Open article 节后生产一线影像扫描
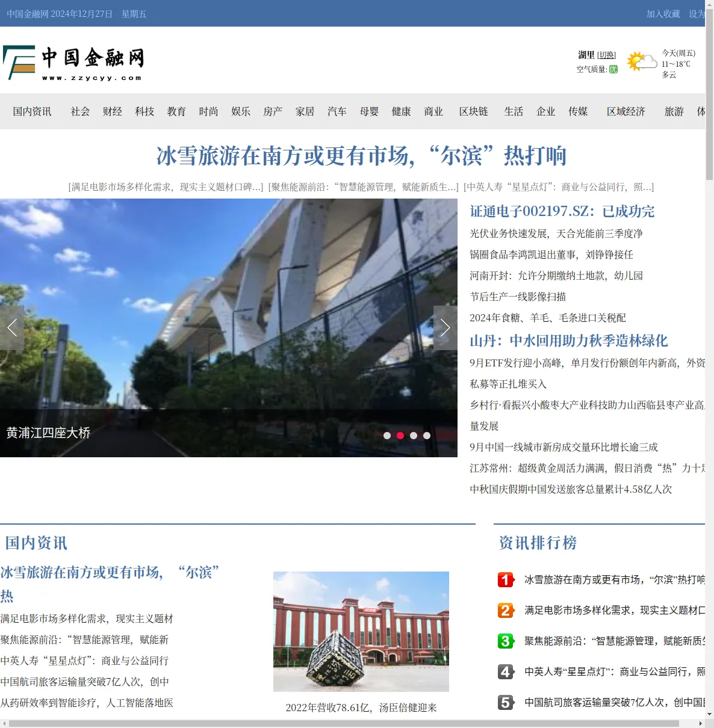Screen dimensions: 714x728 (x=518, y=297)
